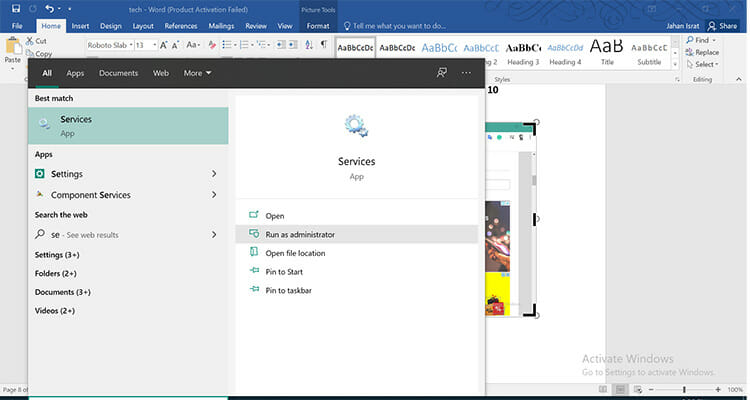
Task: Click the search feedback icon
Action: [x=441, y=73]
